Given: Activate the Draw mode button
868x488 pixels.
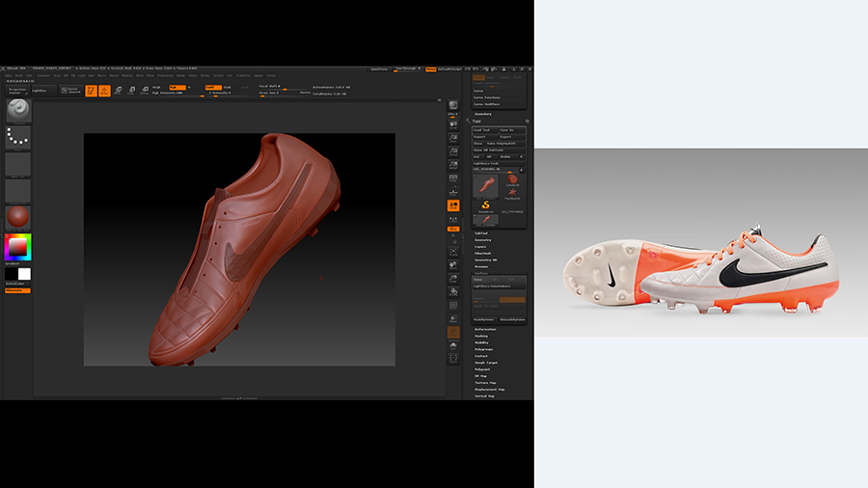Looking at the screenshot, I should (x=104, y=91).
